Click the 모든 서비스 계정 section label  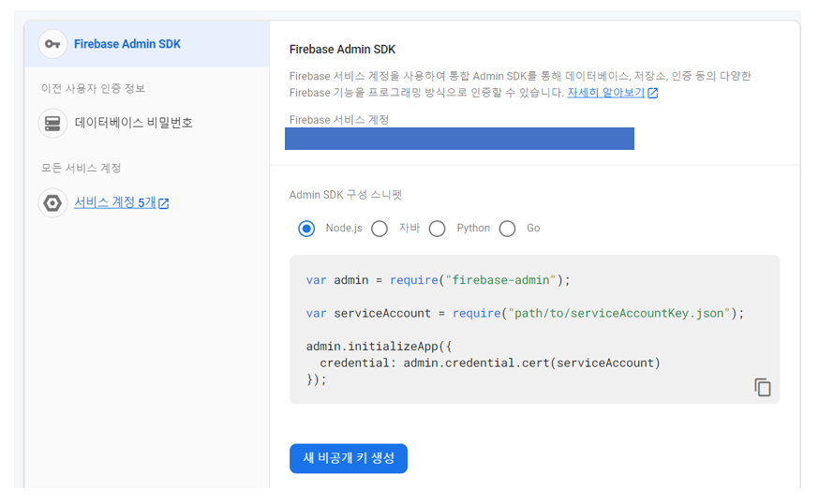click(81, 168)
